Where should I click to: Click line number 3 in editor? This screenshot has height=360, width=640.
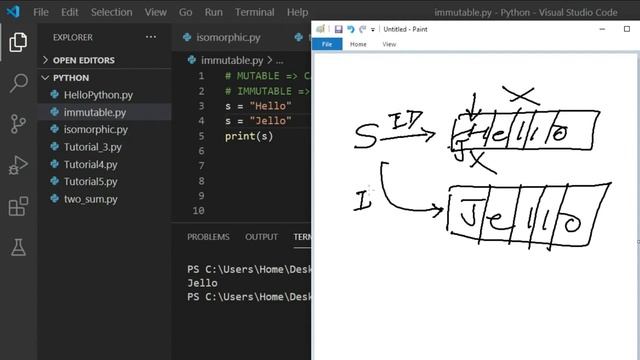(x=201, y=106)
